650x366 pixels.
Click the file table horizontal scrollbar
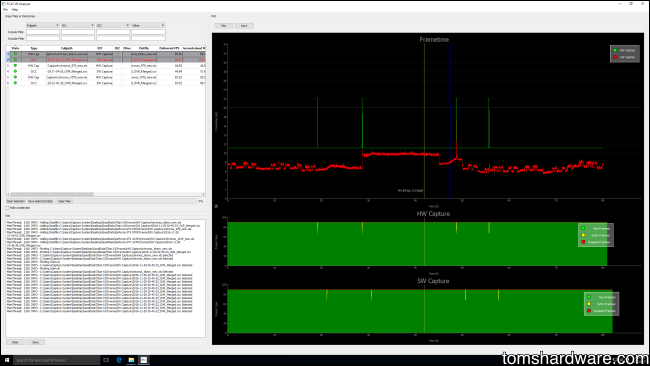point(52,194)
